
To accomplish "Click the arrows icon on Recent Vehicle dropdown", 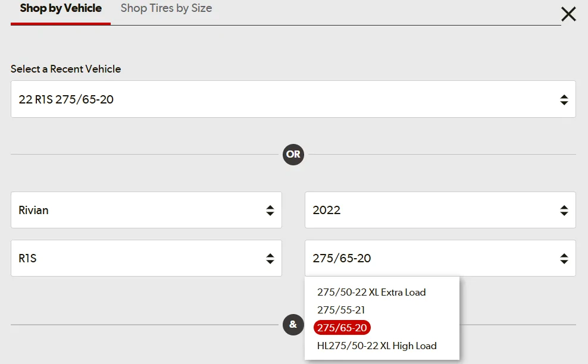I will click(564, 99).
